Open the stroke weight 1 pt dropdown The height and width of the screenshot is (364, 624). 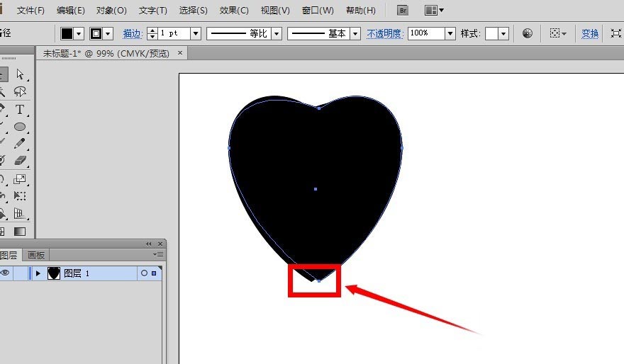[196, 34]
